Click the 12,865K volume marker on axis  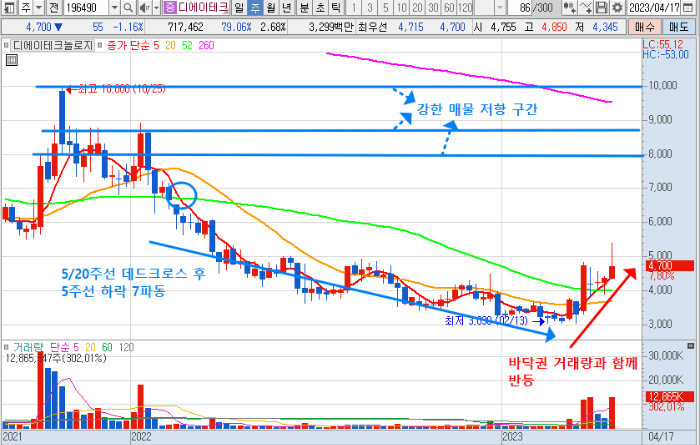[670, 396]
